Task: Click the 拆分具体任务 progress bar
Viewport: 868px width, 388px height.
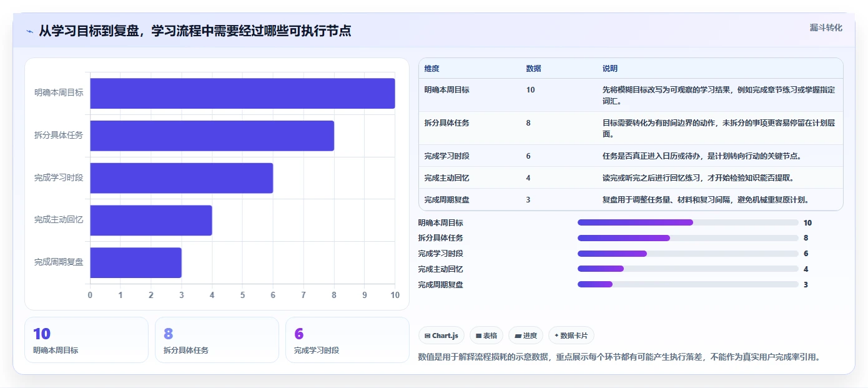Action: (688, 238)
